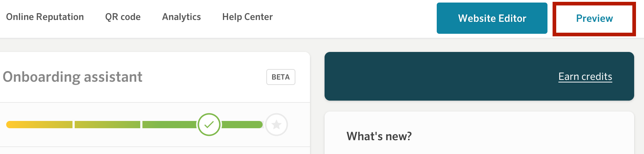
Task: Open the Help Center
Action: point(247,17)
